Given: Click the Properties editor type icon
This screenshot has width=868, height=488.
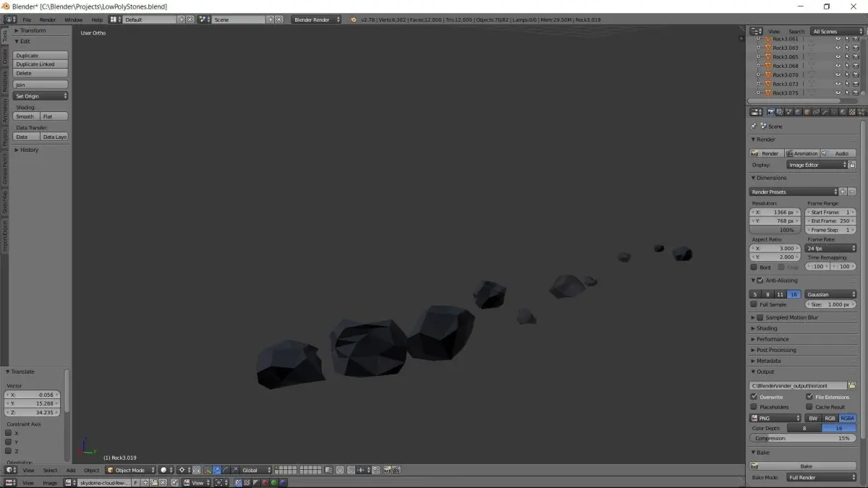Looking at the screenshot, I should point(756,112).
